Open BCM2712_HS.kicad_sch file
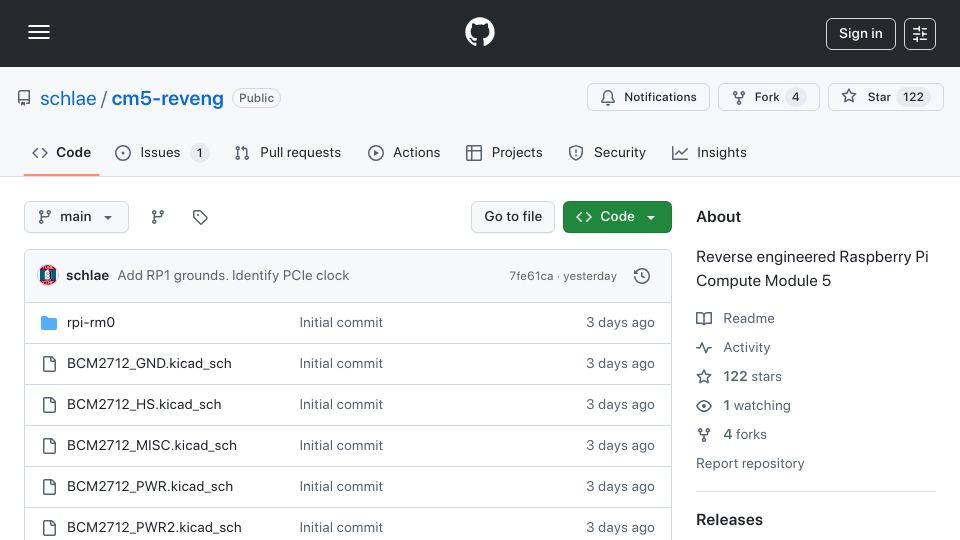Screen dimensions: 960x540 pyautogui.click(x=144, y=405)
